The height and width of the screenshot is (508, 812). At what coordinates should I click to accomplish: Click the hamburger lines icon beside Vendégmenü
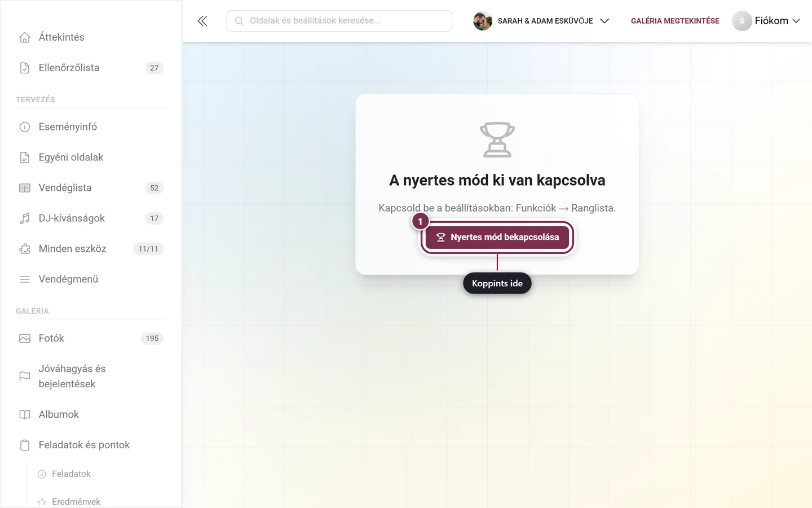[x=25, y=279]
